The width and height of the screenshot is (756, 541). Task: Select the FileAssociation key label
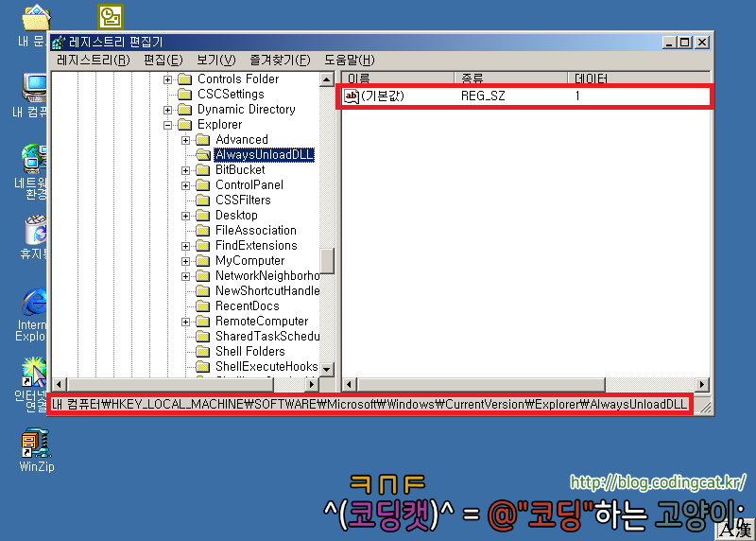coord(256,231)
